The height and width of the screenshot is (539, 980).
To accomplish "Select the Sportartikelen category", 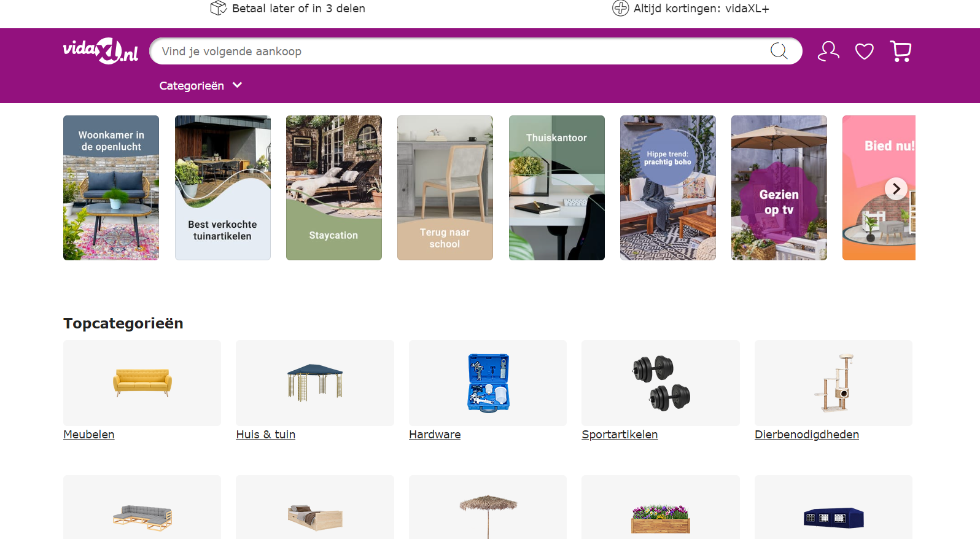I will pyautogui.click(x=620, y=434).
